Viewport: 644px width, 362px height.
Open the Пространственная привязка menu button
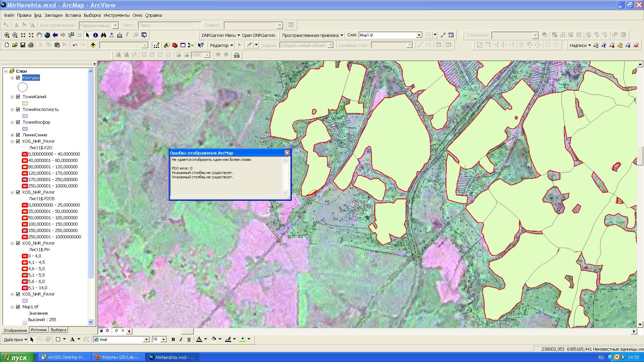pyautogui.click(x=313, y=35)
